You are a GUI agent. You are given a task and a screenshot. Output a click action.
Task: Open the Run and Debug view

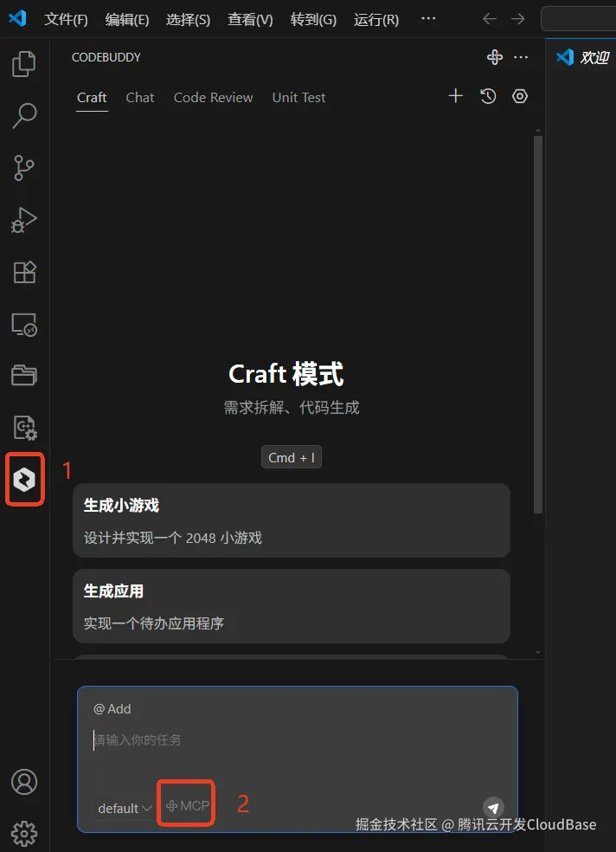point(24,220)
